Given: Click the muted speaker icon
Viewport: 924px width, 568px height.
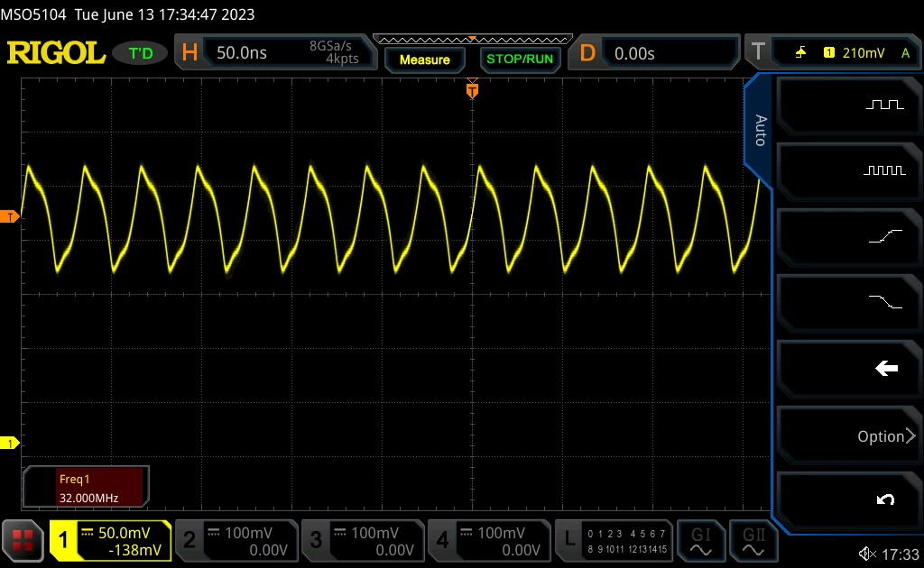Looking at the screenshot, I should pyautogui.click(x=867, y=554).
